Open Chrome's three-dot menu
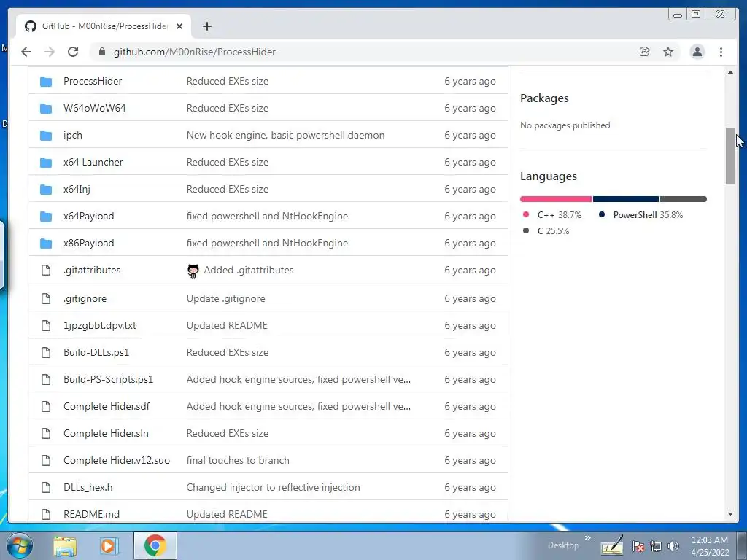This screenshot has height=560, width=747. click(x=721, y=52)
